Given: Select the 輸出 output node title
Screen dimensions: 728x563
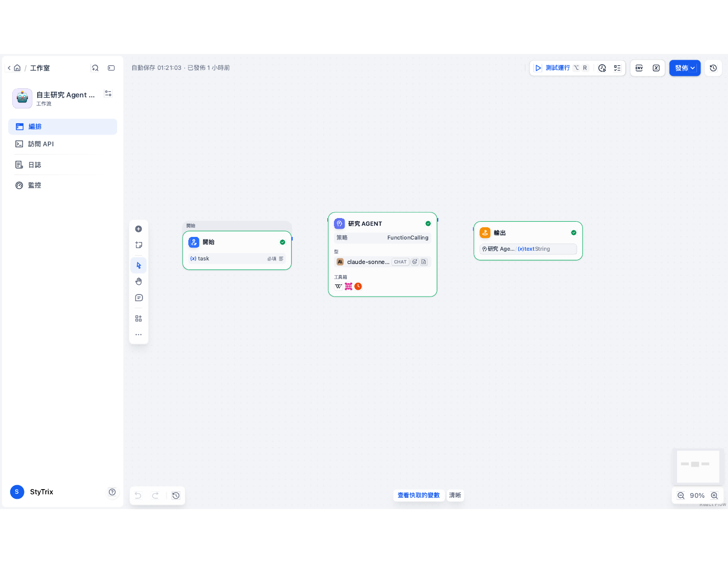Looking at the screenshot, I should [500, 233].
